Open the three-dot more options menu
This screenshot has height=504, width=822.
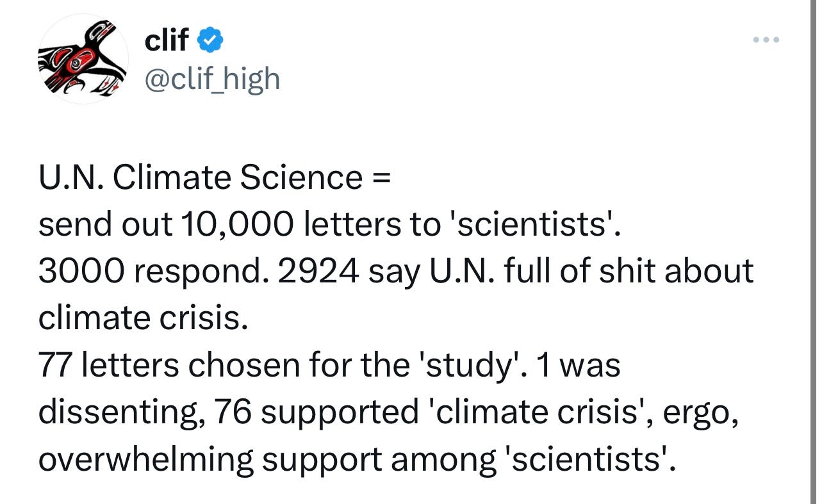[x=765, y=40]
